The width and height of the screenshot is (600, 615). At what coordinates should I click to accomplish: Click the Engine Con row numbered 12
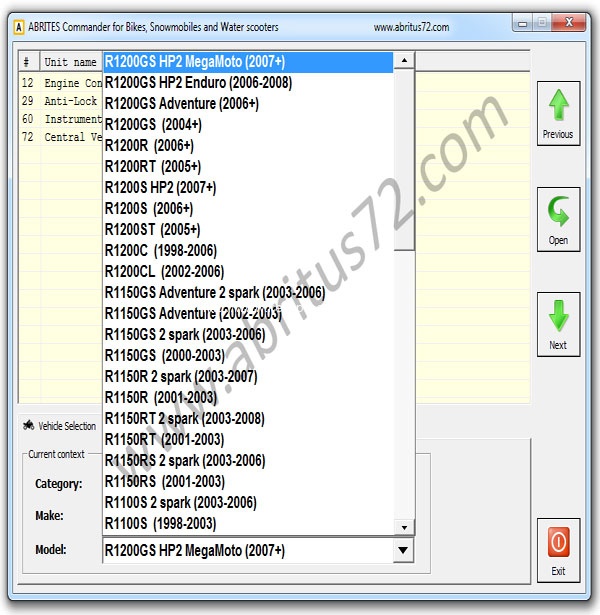click(61, 83)
